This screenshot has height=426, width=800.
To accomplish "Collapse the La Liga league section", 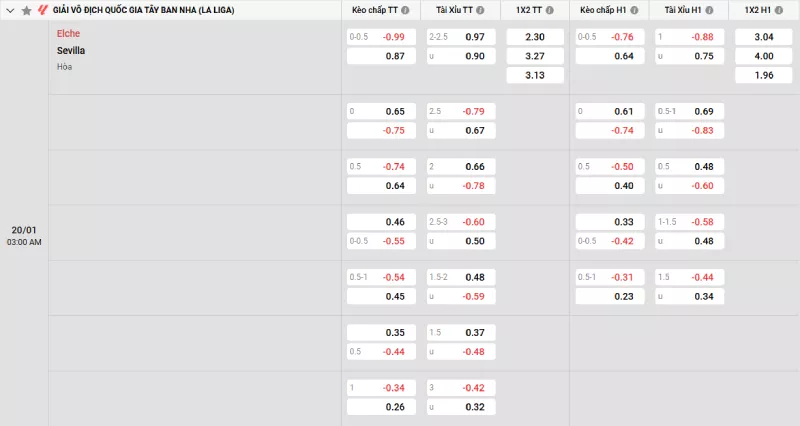I will tap(11, 10).
